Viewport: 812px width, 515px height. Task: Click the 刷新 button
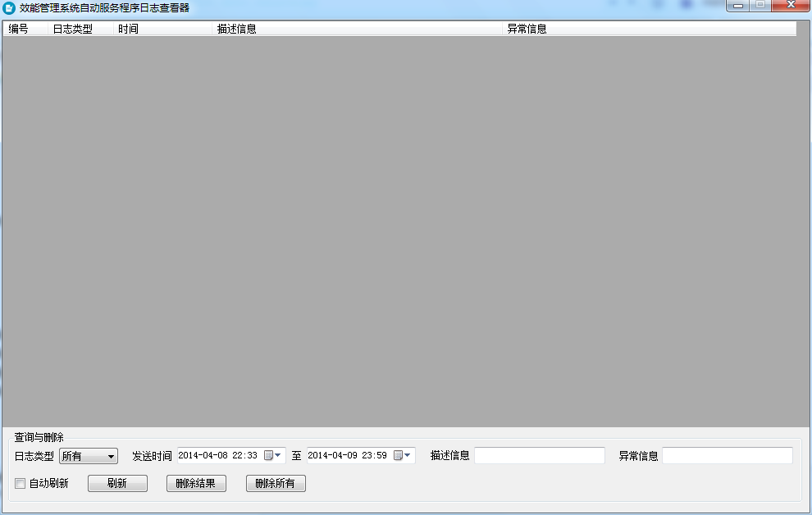117,483
